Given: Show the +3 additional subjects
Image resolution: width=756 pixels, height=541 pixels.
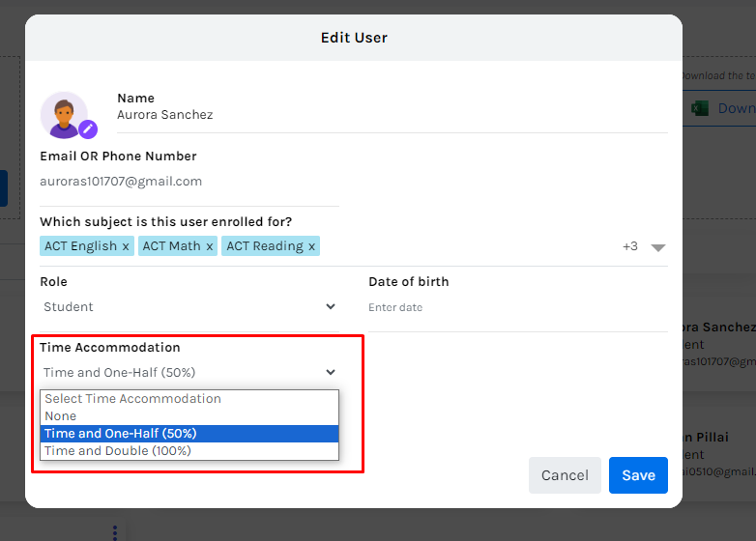Looking at the screenshot, I should [629, 246].
